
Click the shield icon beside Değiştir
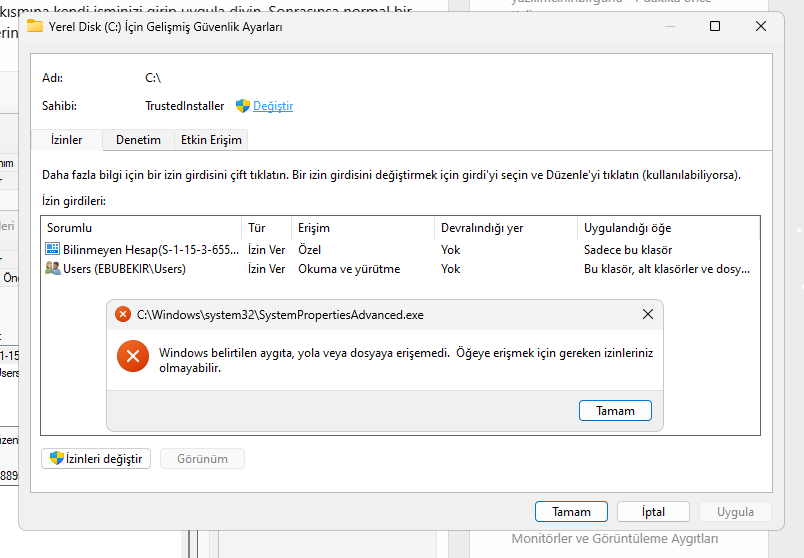(243, 106)
